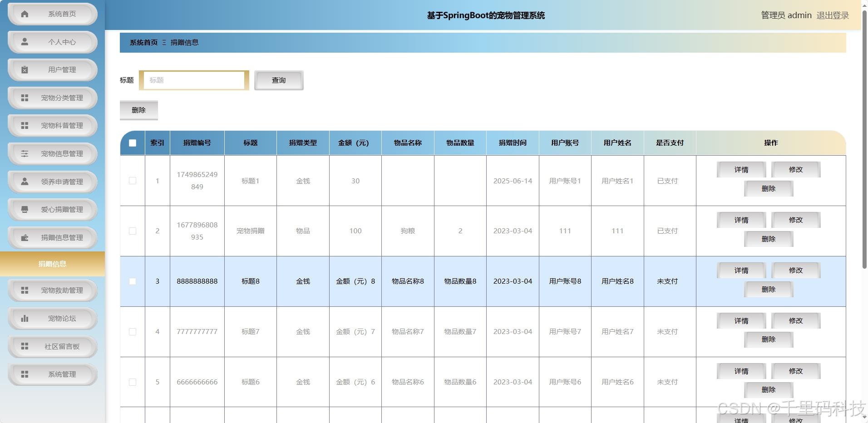The width and height of the screenshot is (868, 423).
Task: Delete row 标题7
Action: [x=769, y=339]
